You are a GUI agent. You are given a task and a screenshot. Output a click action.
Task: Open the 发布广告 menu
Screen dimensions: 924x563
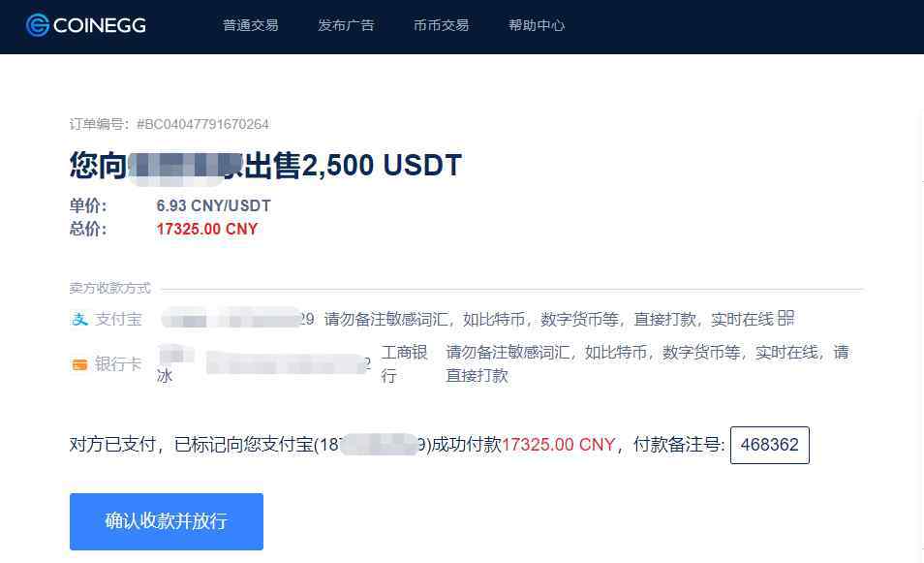pos(346,25)
